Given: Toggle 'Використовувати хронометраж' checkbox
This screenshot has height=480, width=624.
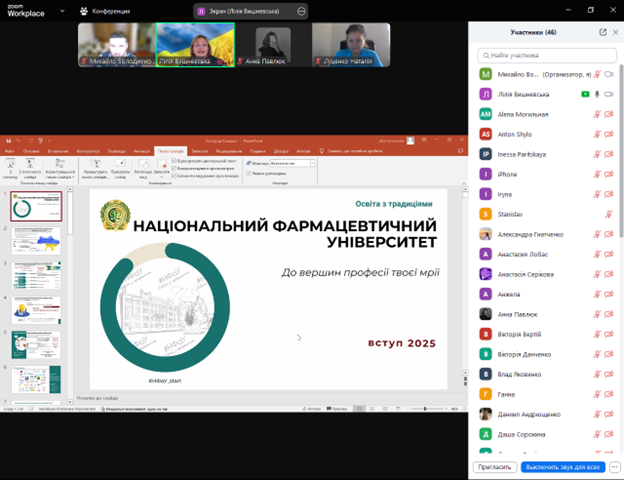Looking at the screenshot, I should point(174,168).
